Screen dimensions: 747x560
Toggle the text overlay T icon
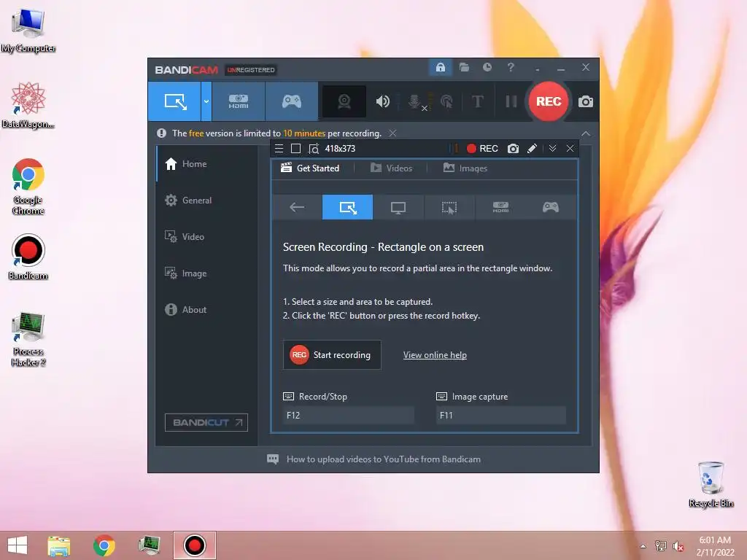pyautogui.click(x=477, y=101)
